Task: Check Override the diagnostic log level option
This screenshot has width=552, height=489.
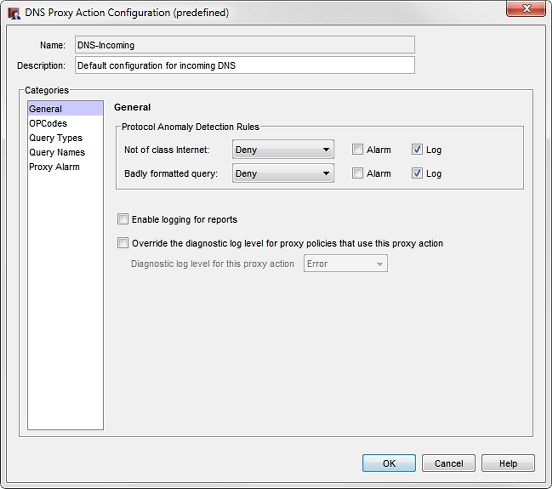Action: [x=123, y=243]
